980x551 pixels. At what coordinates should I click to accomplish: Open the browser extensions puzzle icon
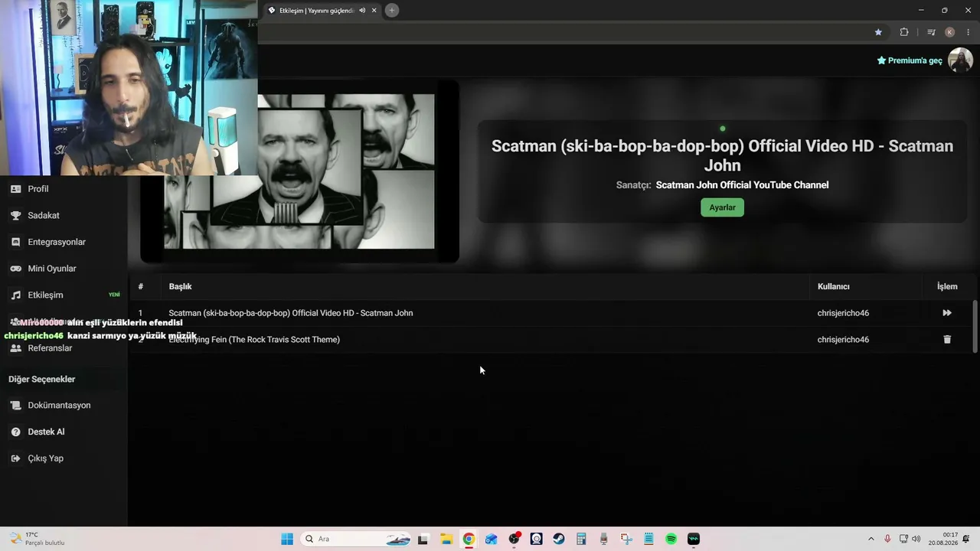coord(904,32)
